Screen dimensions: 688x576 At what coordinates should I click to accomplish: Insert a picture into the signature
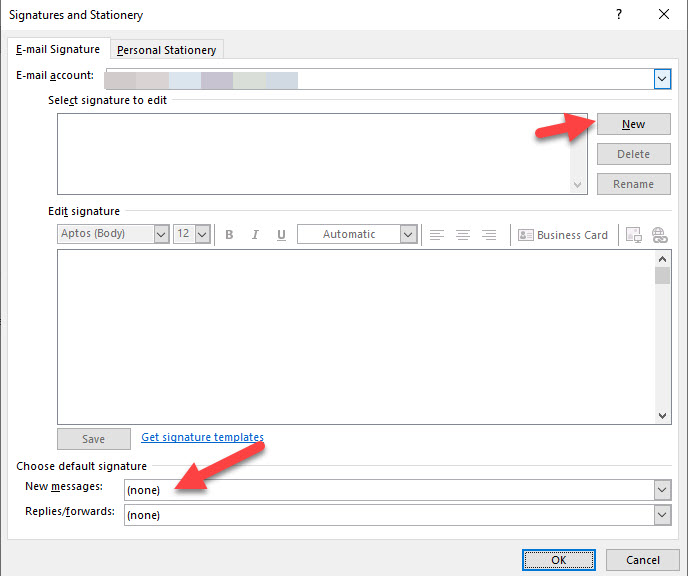click(x=634, y=235)
